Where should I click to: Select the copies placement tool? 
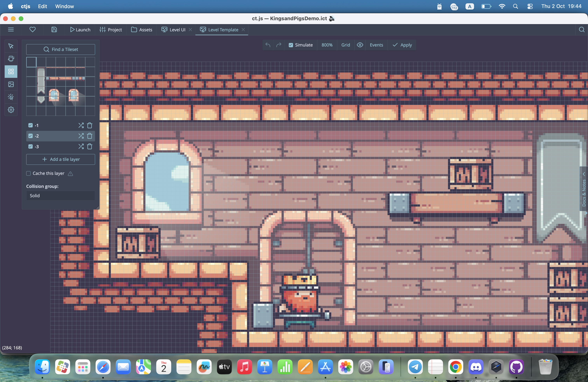tap(11, 59)
